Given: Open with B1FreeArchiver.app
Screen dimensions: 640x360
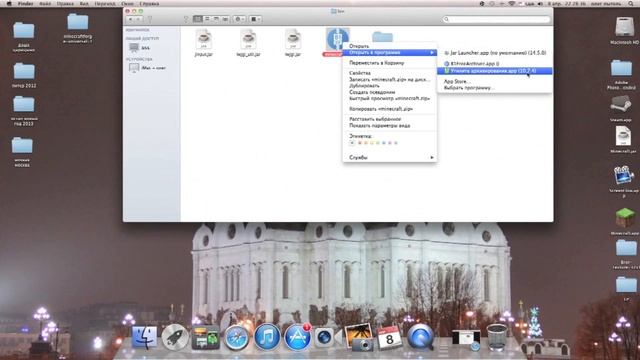Looking at the screenshot, I should [495, 64].
